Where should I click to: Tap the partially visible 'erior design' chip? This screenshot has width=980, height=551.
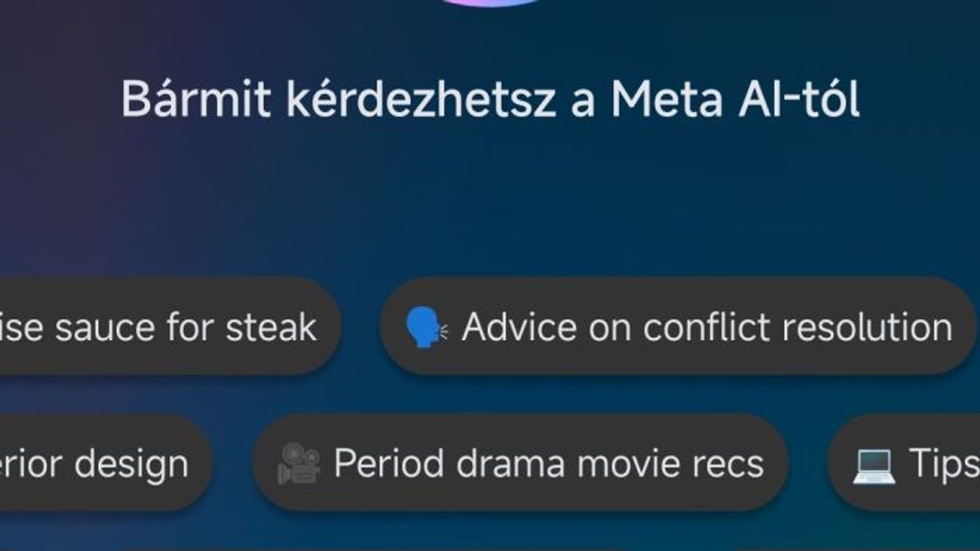tap(106, 463)
